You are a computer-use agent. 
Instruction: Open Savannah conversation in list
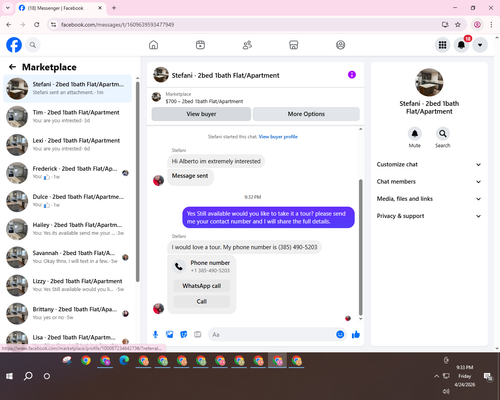(x=68, y=257)
